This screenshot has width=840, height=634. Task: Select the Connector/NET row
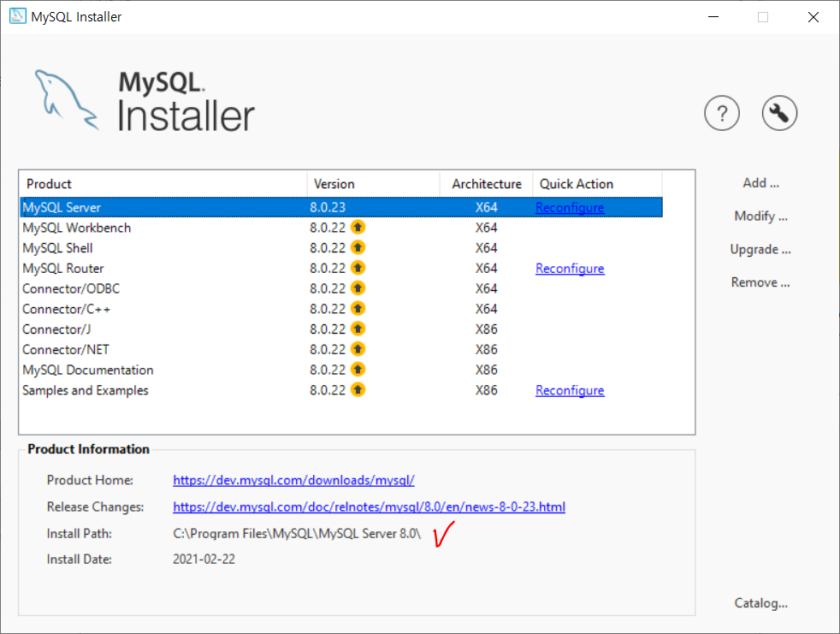pyautogui.click(x=341, y=349)
